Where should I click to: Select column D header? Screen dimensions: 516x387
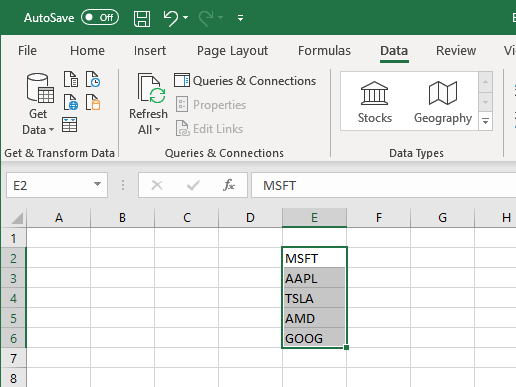[250, 218]
